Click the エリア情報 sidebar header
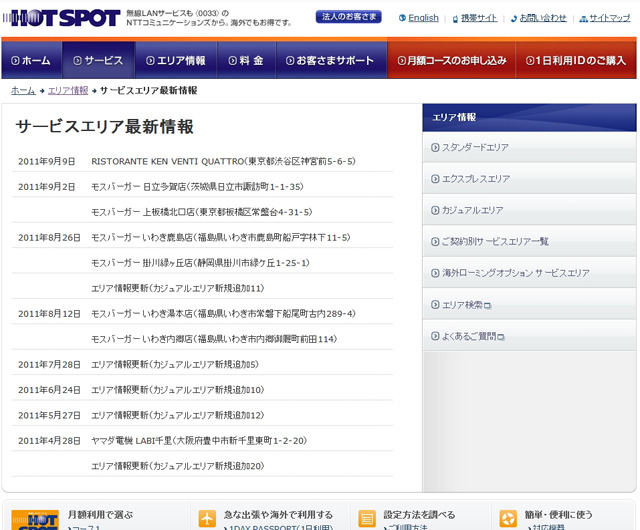Screen dimensions: 640x530 tap(529, 118)
